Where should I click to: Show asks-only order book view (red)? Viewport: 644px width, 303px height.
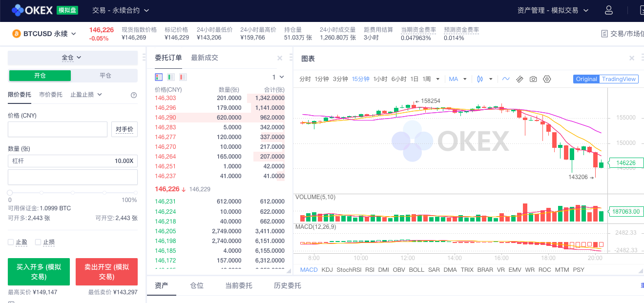pos(183,77)
